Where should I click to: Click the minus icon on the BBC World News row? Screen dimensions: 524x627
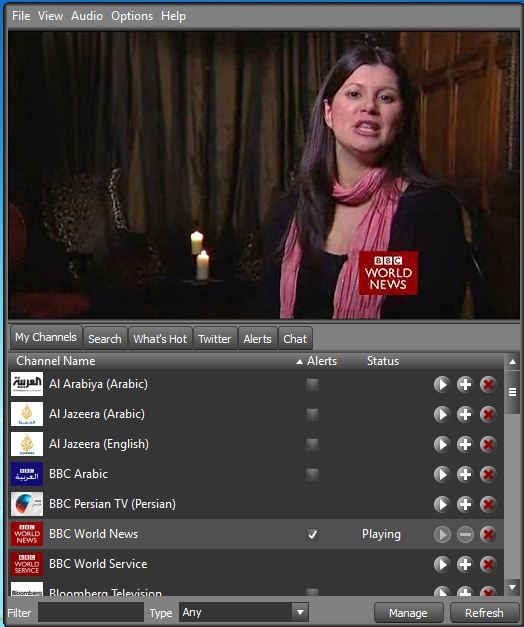click(x=465, y=535)
